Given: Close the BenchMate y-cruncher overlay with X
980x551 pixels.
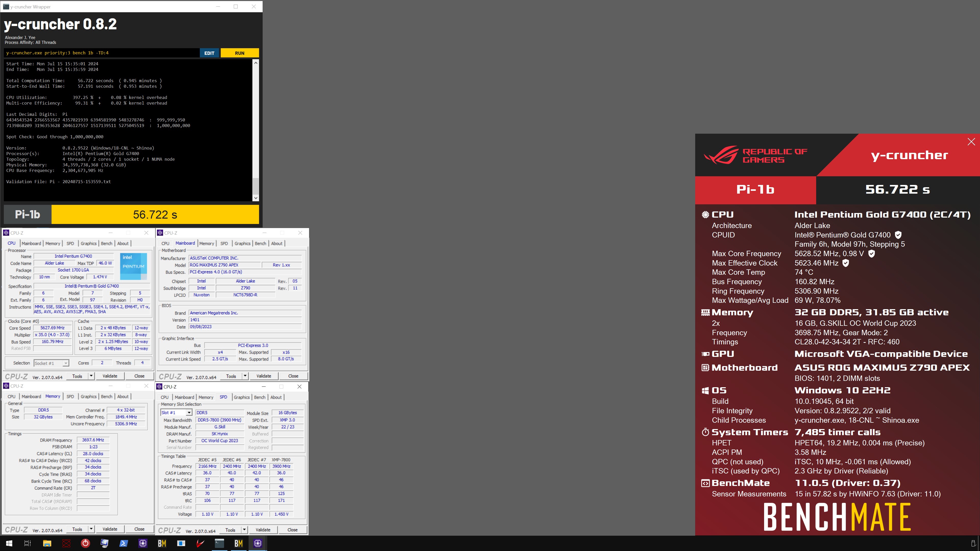Looking at the screenshot, I should pyautogui.click(x=971, y=142).
